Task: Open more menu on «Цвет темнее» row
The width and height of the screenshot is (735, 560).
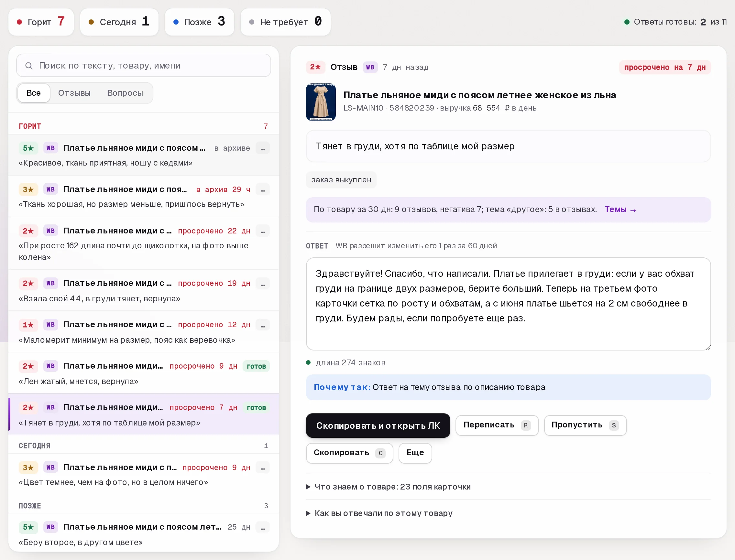Action: point(263,468)
